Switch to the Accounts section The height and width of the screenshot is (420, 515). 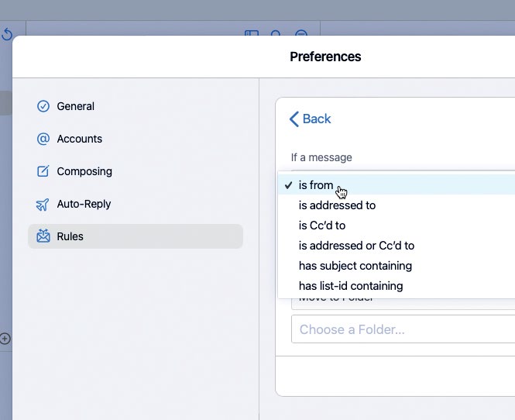[x=80, y=139]
